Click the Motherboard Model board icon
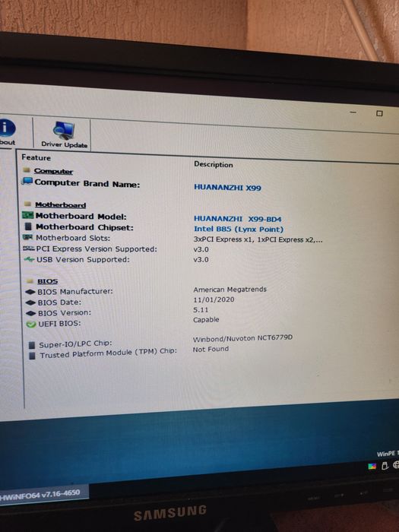 pos(28,215)
